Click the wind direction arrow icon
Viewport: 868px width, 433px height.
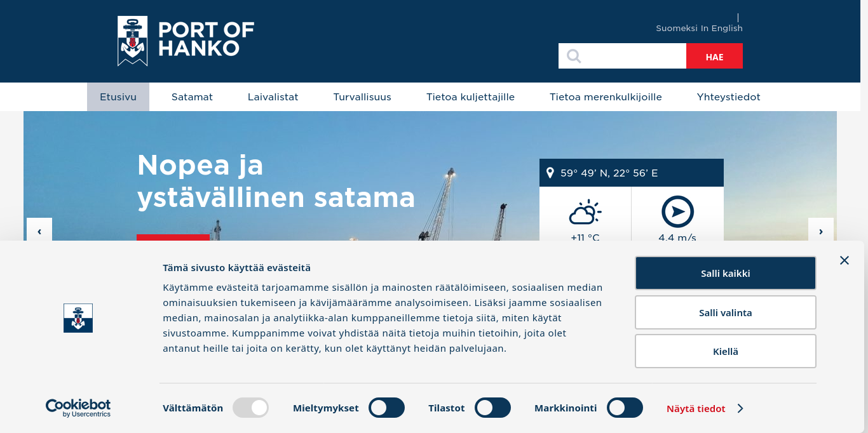(677, 212)
